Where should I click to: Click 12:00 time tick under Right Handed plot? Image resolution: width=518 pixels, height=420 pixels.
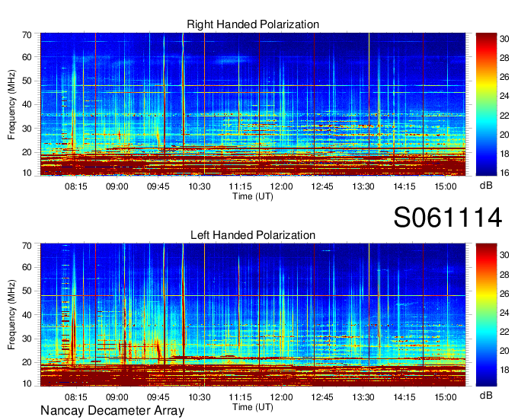point(281,186)
